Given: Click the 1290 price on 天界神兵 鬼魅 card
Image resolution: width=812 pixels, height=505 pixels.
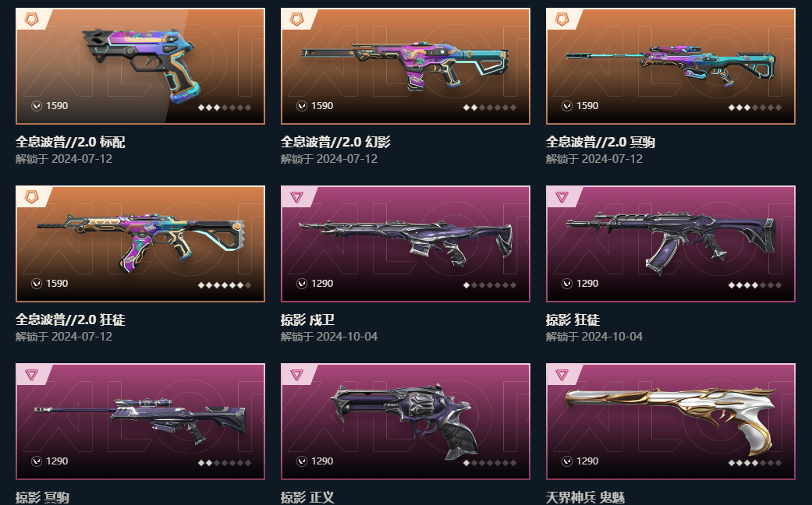Looking at the screenshot, I should 587,461.
